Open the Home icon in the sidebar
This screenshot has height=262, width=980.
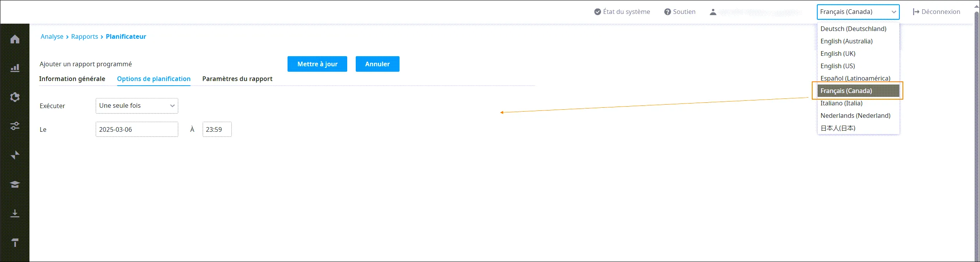click(x=15, y=39)
